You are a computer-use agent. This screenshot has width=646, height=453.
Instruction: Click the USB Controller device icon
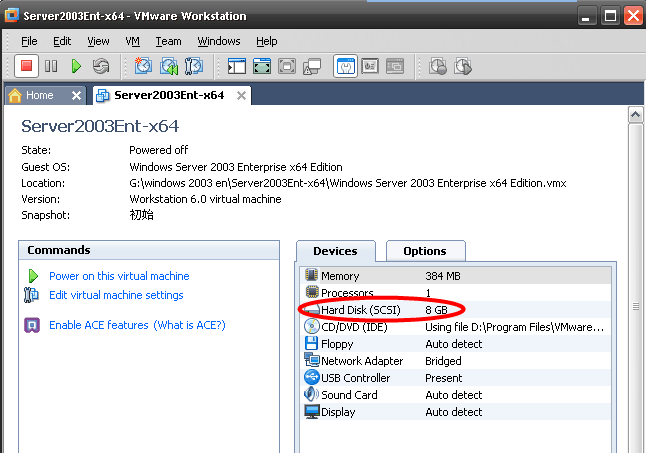pos(312,377)
